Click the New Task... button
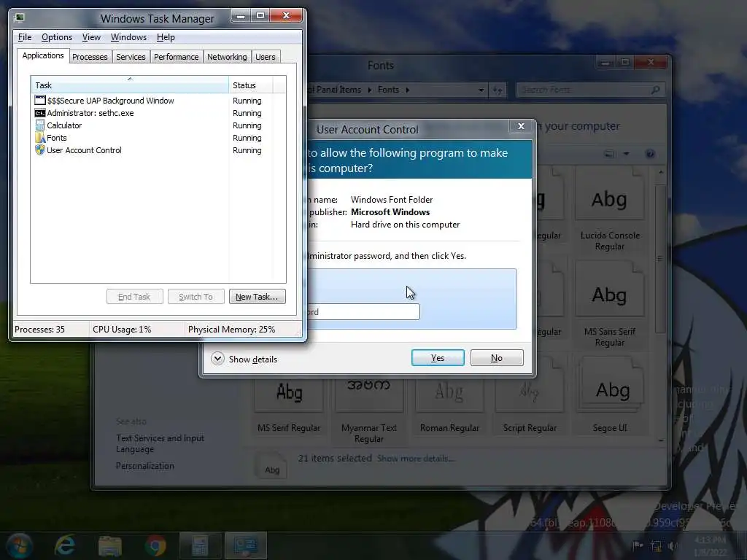747x560 pixels. [x=258, y=297]
